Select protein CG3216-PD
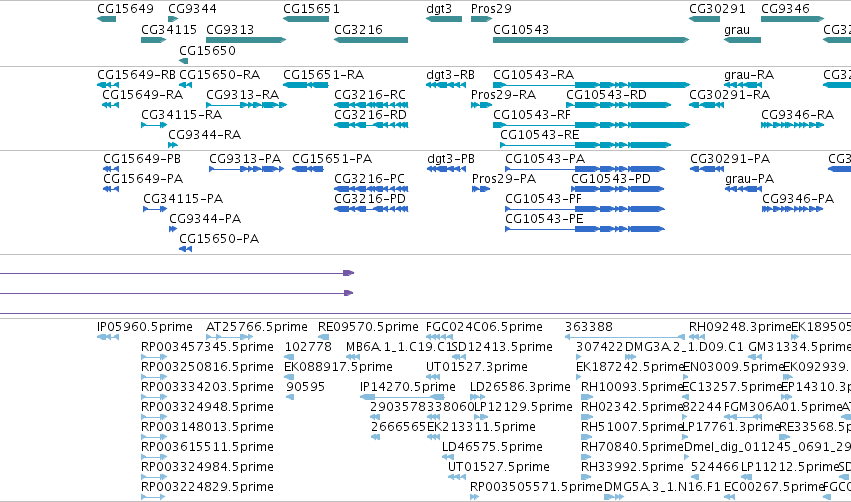Screen dimensions: 851x502 371,209
